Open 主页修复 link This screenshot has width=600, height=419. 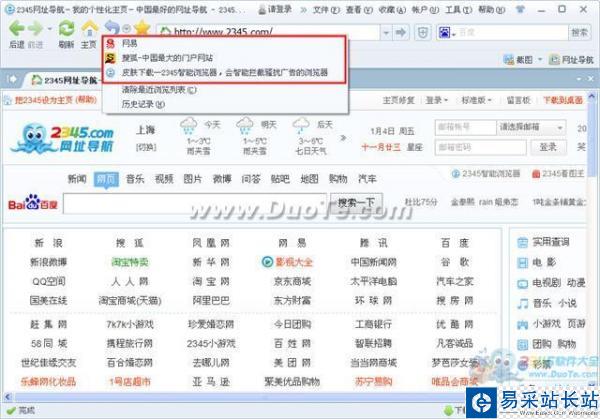398,100
